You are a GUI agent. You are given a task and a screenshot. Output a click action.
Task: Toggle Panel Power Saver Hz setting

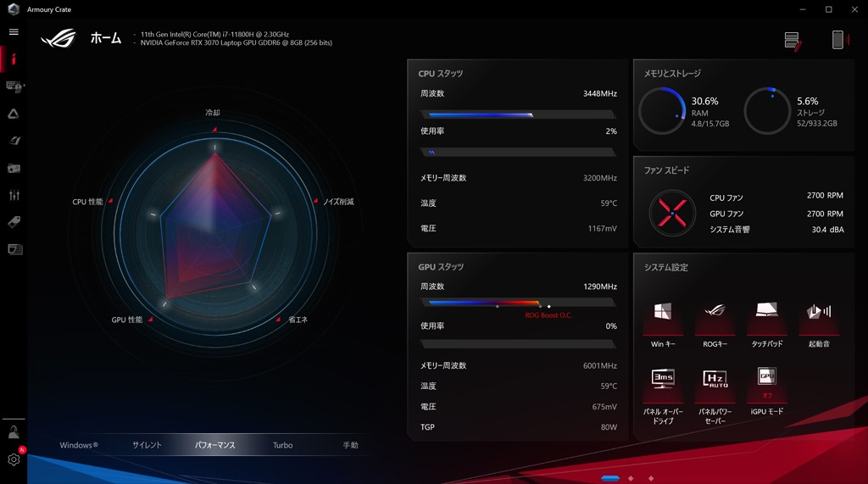(x=715, y=397)
